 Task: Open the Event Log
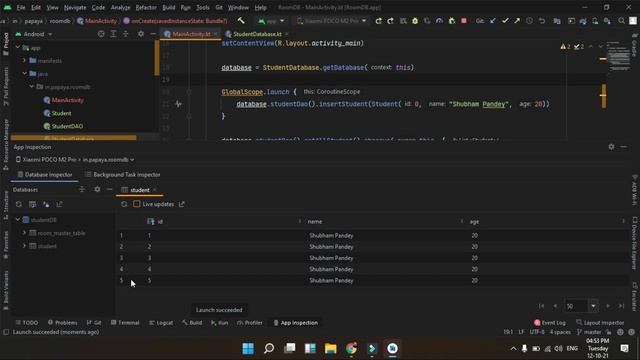point(550,322)
